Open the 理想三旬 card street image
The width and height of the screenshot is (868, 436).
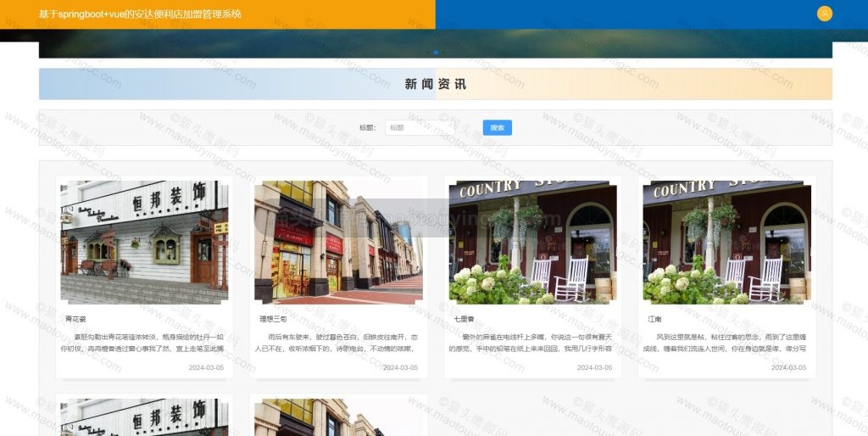338,242
